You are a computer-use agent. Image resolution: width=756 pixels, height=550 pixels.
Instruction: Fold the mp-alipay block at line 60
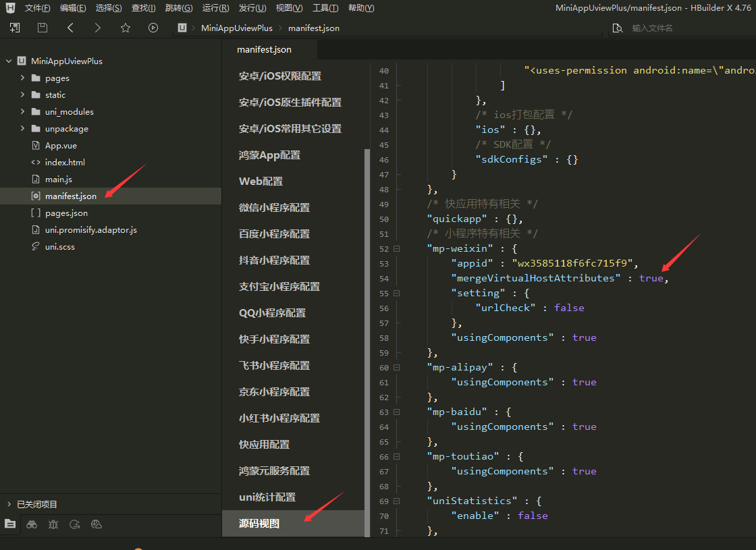coord(396,367)
